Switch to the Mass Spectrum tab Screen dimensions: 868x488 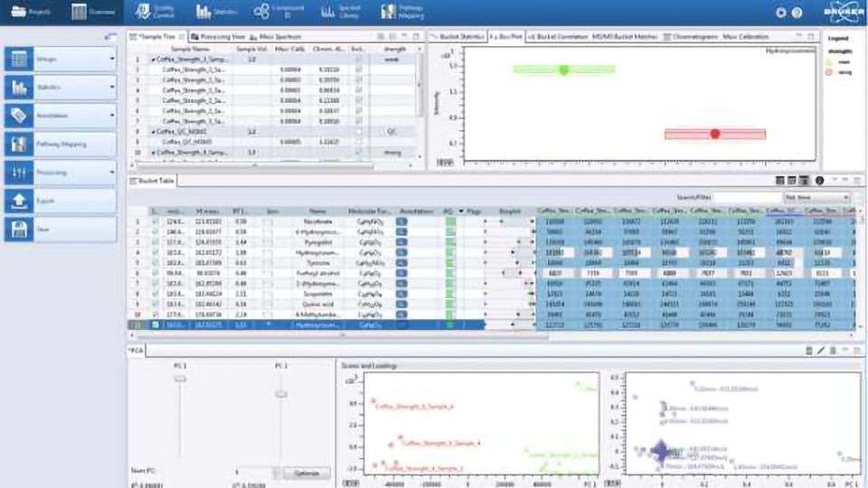pyautogui.click(x=275, y=36)
